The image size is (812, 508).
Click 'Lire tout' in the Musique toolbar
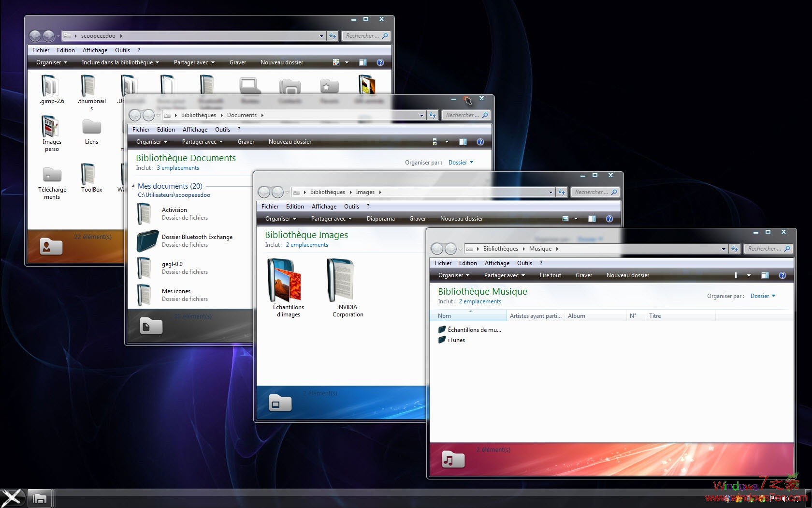coord(550,275)
